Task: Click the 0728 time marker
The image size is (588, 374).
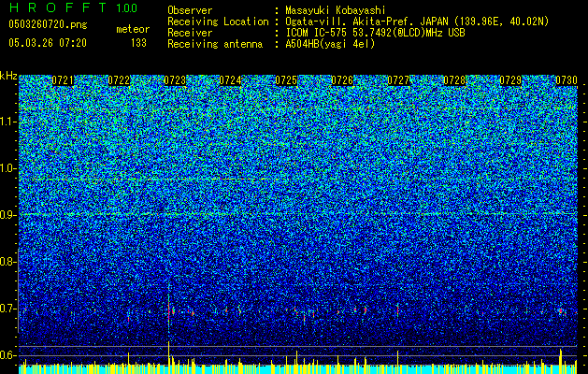Action: pos(454,80)
